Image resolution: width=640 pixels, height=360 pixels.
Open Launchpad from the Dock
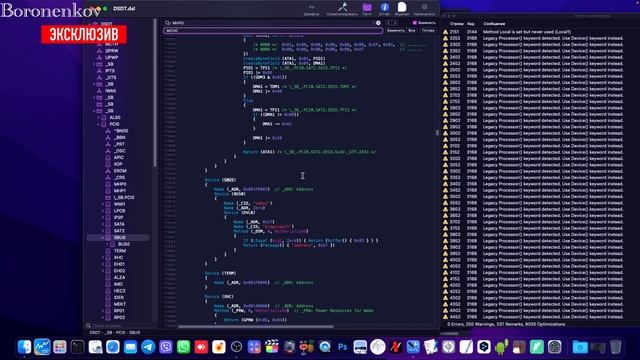click(60, 347)
